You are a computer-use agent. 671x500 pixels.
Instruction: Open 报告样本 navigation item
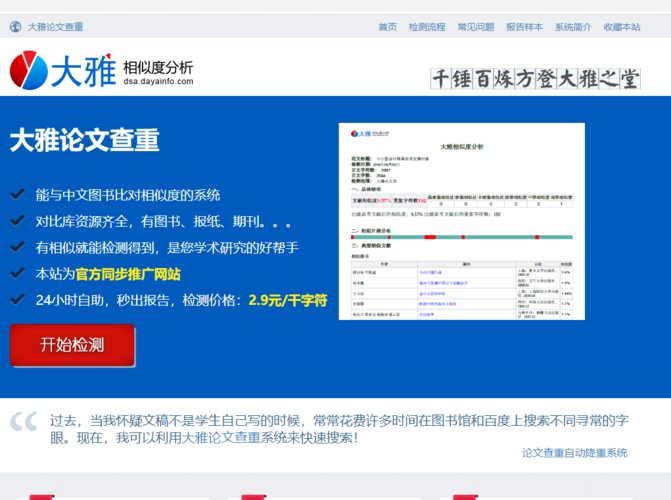point(525,27)
